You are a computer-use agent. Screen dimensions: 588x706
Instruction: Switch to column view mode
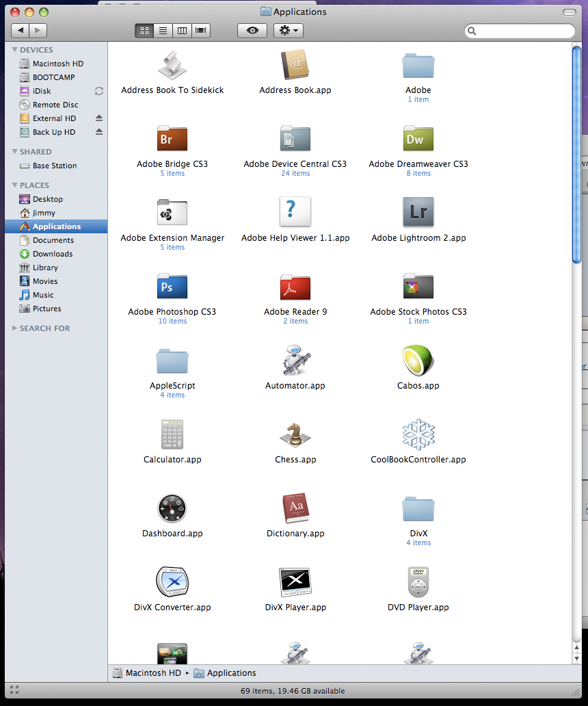[182, 31]
